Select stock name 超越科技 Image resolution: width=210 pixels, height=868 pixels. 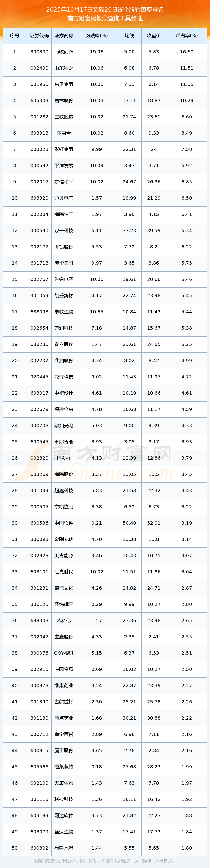pyautogui.click(x=64, y=490)
